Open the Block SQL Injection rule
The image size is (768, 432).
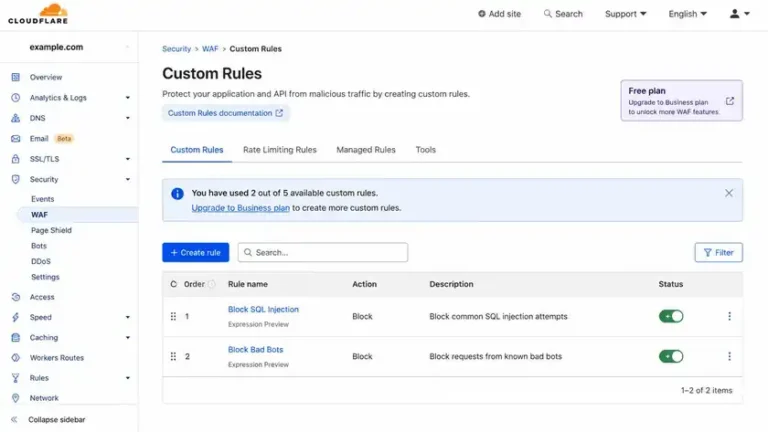pyautogui.click(x=263, y=309)
